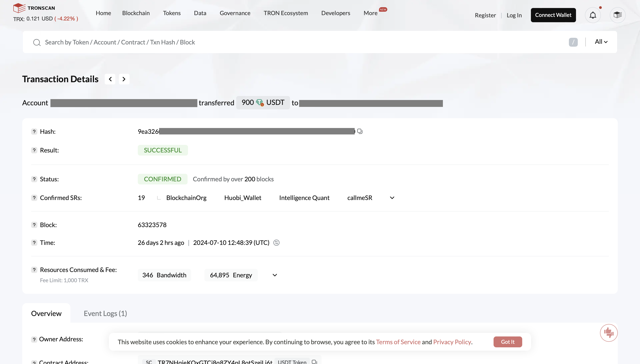Expand resources consumed and fee details
Image resolution: width=640 pixels, height=364 pixels.
click(275, 275)
